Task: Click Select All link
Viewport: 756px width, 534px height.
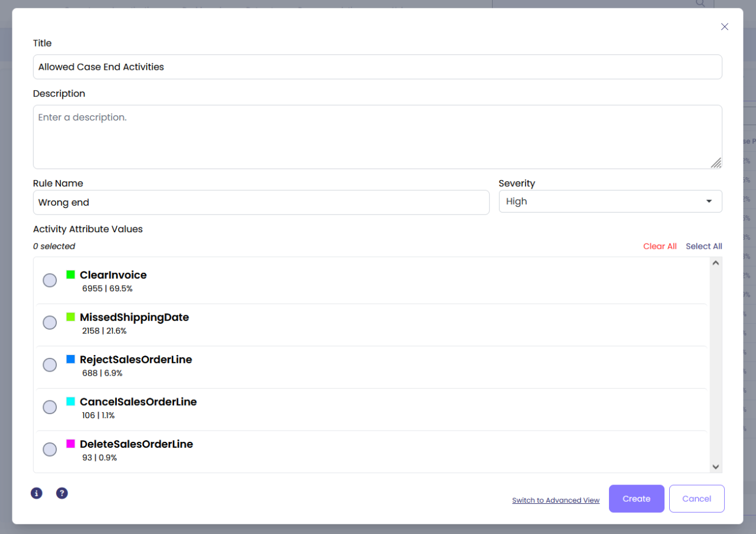Action: pyautogui.click(x=703, y=246)
